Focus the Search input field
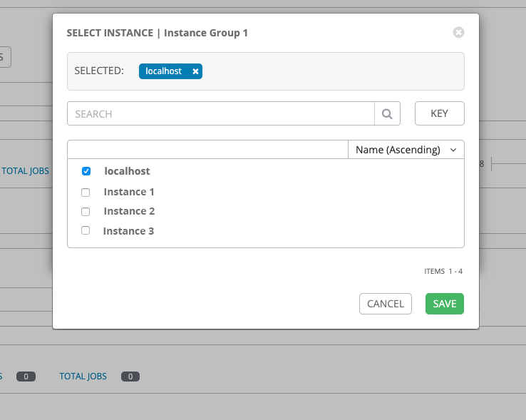This screenshot has width=526, height=420. (221, 113)
